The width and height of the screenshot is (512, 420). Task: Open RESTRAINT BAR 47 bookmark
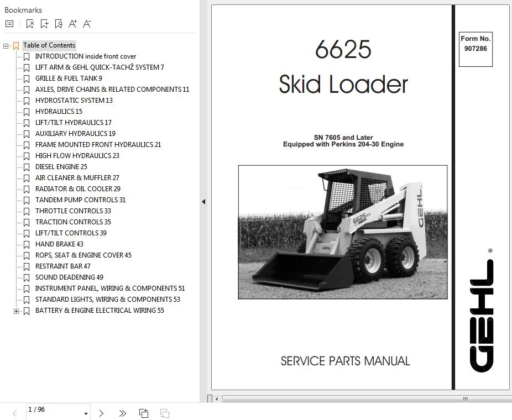[62, 266]
